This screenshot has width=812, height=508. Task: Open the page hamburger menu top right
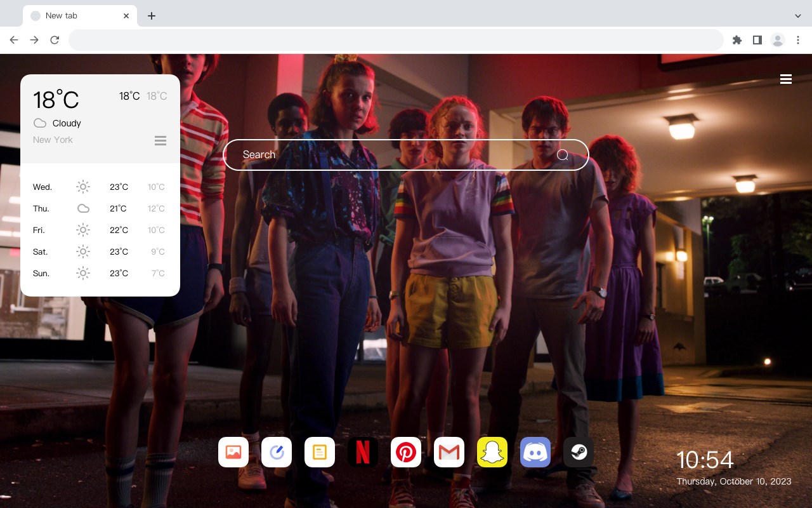[x=786, y=79]
